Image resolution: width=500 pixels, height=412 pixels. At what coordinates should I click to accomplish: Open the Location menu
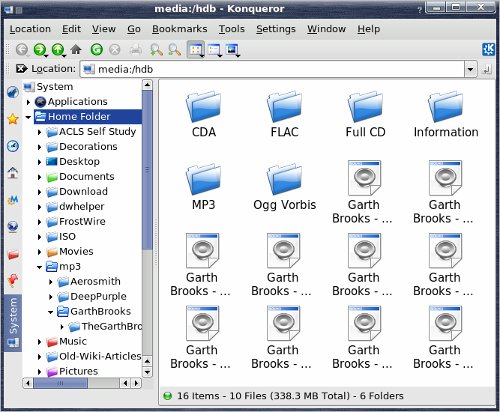pyautogui.click(x=30, y=29)
